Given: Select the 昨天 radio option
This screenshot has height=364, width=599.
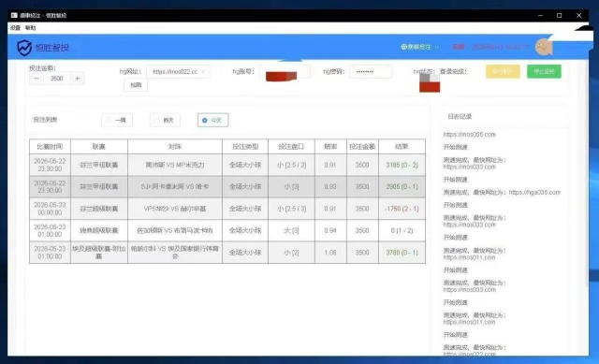Looking at the screenshot, I should tap(165, 120).
